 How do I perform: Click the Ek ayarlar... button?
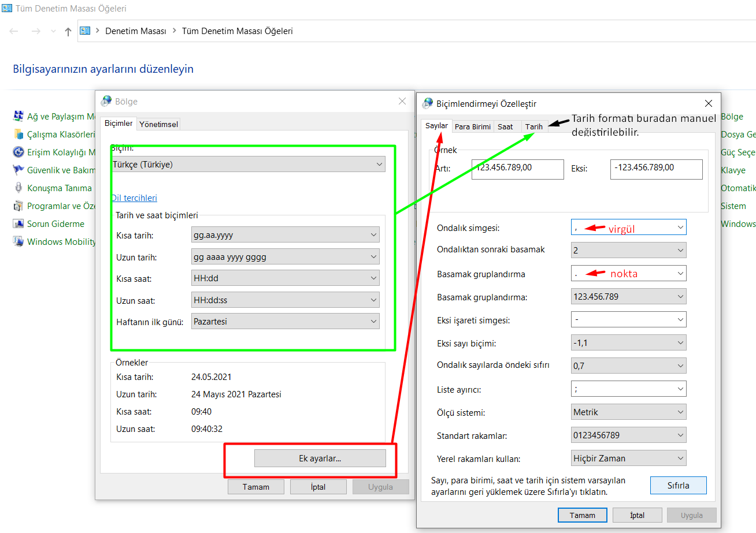pyautogui.click(x=320, y=459)
